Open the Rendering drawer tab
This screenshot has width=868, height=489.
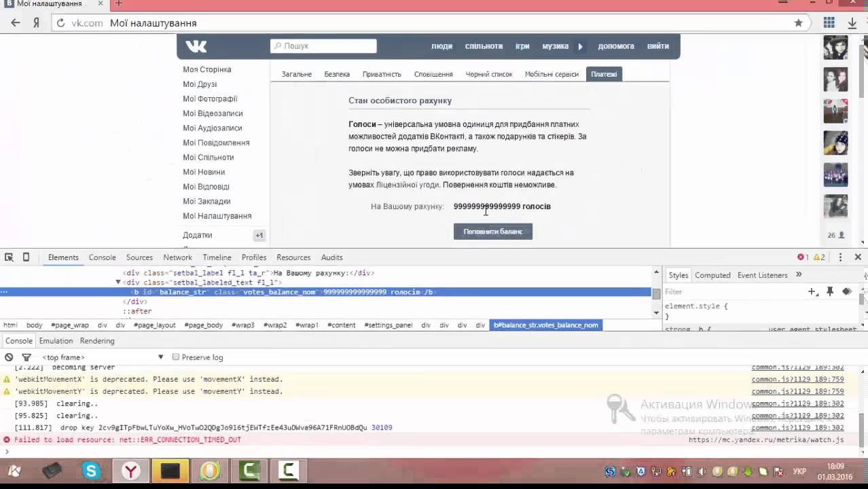[97, 341]
